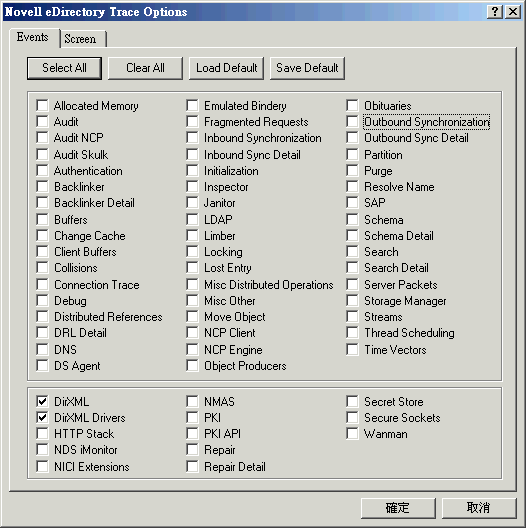Tick Storage Manager checkbox

[352, 300]
